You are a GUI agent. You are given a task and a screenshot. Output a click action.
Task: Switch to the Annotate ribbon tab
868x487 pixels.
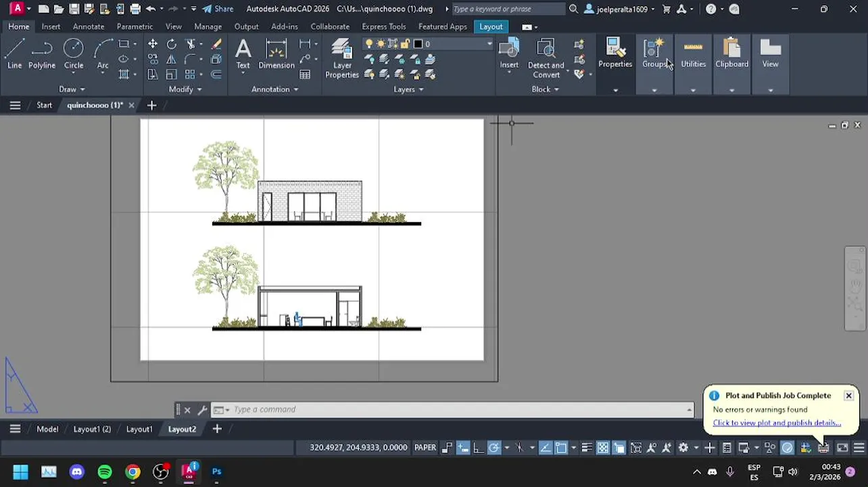89,26
